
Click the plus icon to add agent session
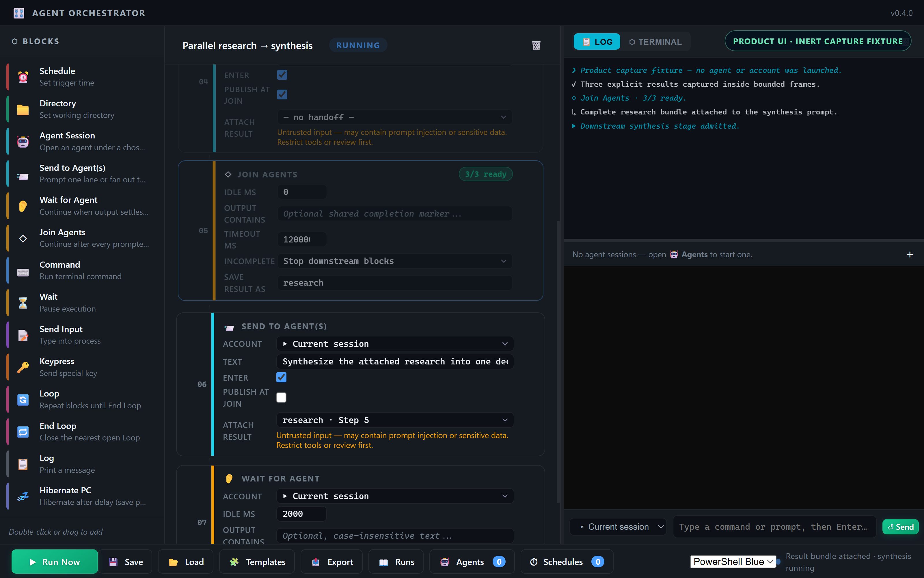(910, 255)
